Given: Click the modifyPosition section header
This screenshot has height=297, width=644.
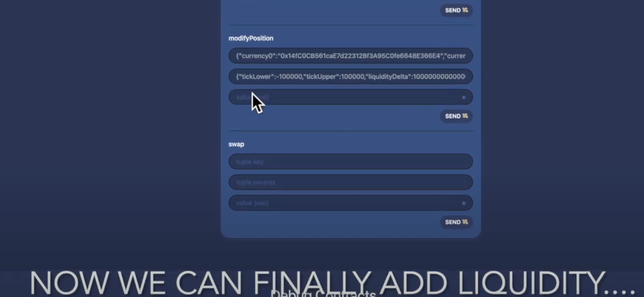Looking at the screenshot, I should [x=251, y=38].
